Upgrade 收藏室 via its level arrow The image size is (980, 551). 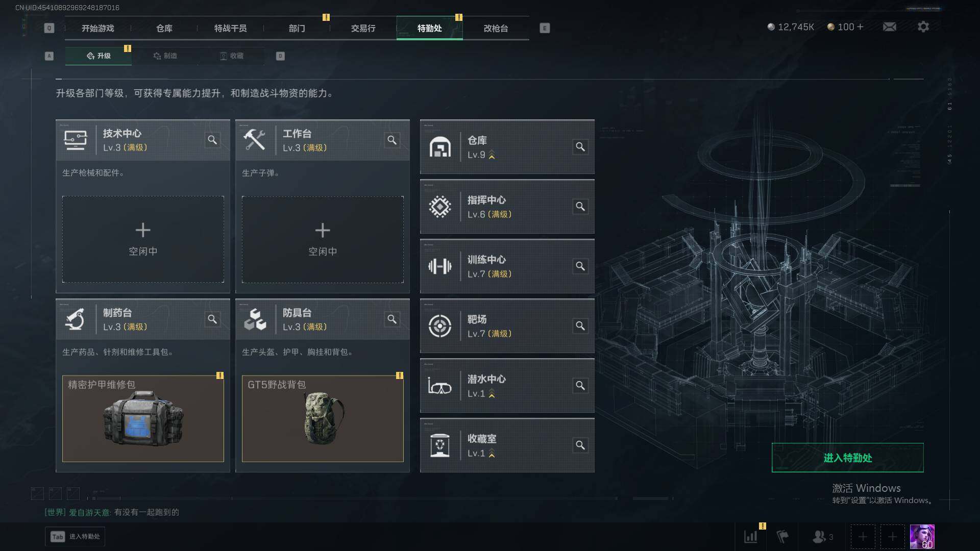pyautogui.click(x=492, y=454)
